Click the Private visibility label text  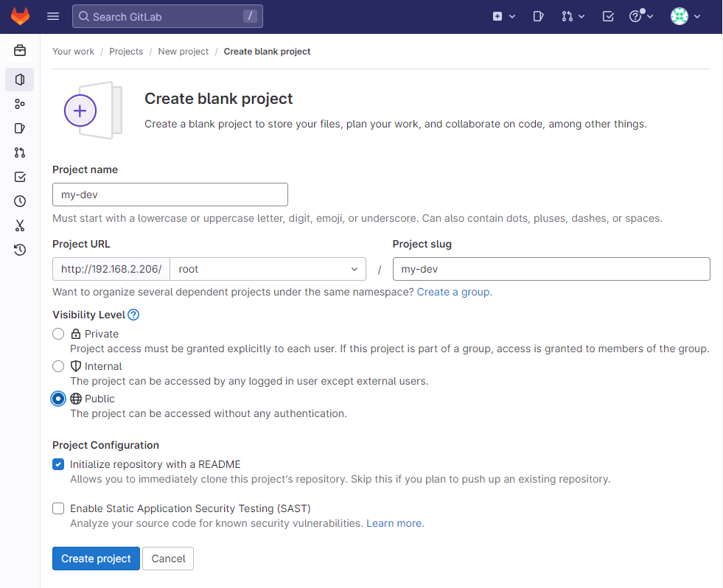click(102, 334)
